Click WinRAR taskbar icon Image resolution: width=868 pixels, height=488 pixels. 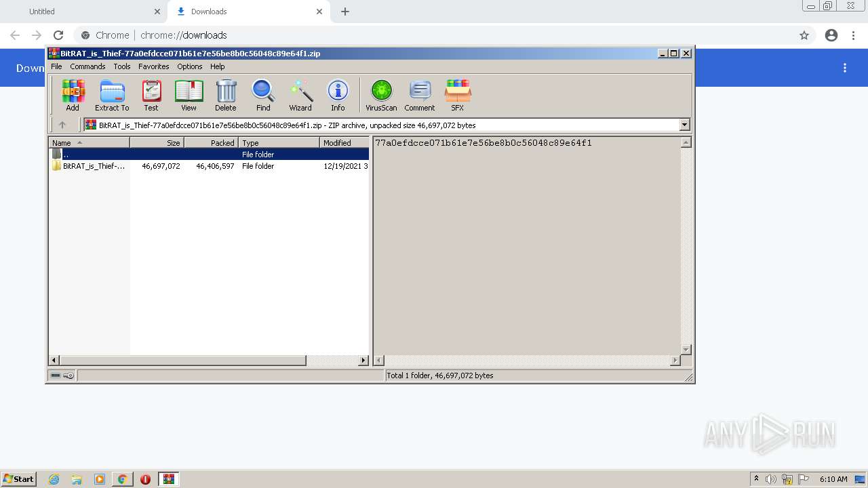coord(169,479)
